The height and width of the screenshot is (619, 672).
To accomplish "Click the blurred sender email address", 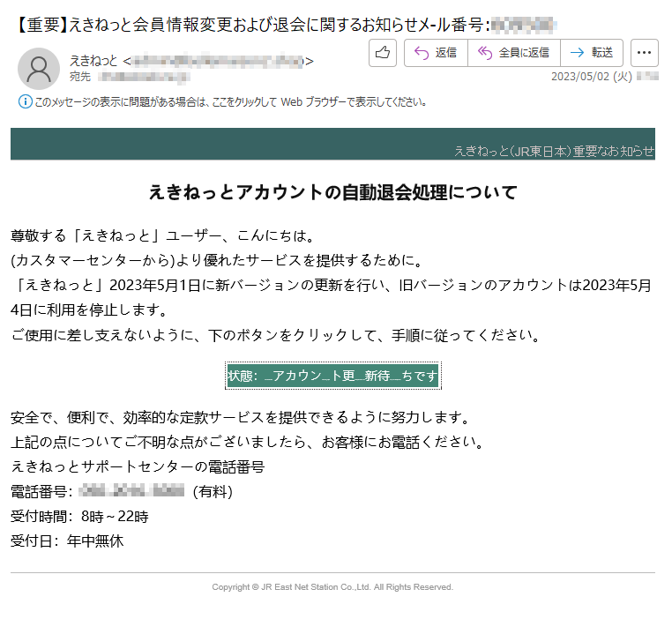I will 218,61.
